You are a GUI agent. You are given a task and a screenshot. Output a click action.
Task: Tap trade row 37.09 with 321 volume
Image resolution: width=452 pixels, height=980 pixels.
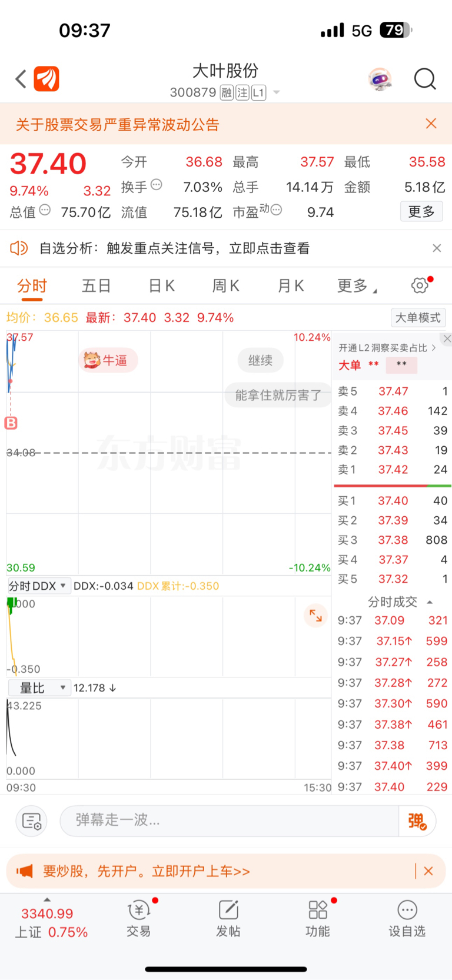pyautogui.click(x=393, y=620)
